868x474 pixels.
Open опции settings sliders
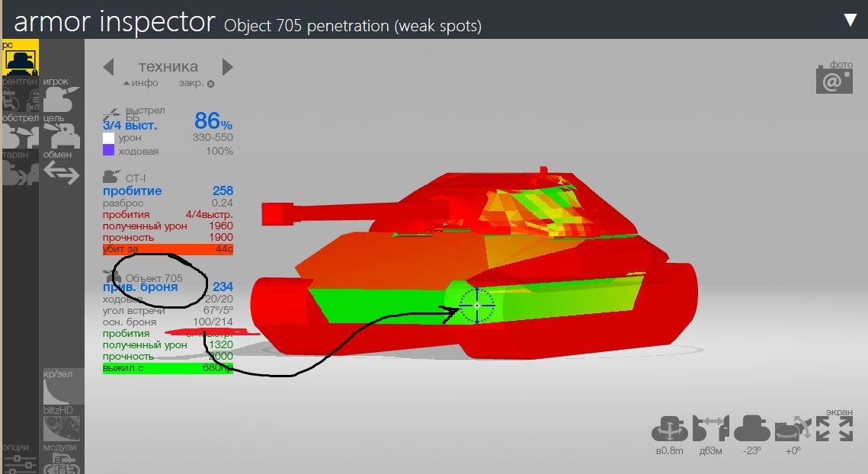[x=21, y=458]
